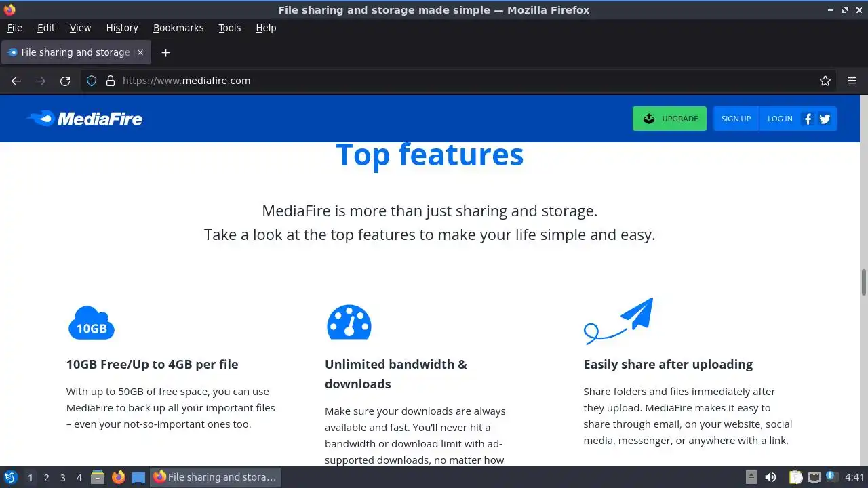Open the Tools menu
868x488 pixels.
230,28
